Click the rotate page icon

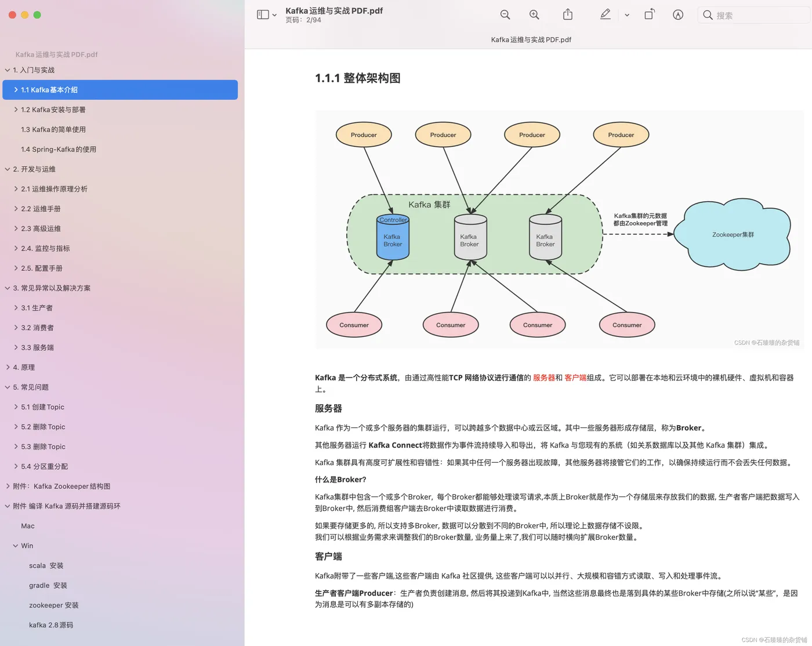pos(650,14)
